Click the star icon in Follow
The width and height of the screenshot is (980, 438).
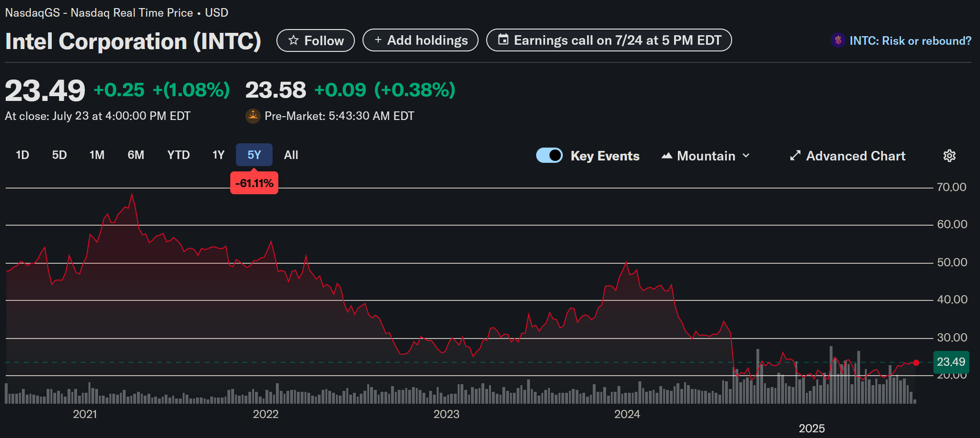pos(294,40)
